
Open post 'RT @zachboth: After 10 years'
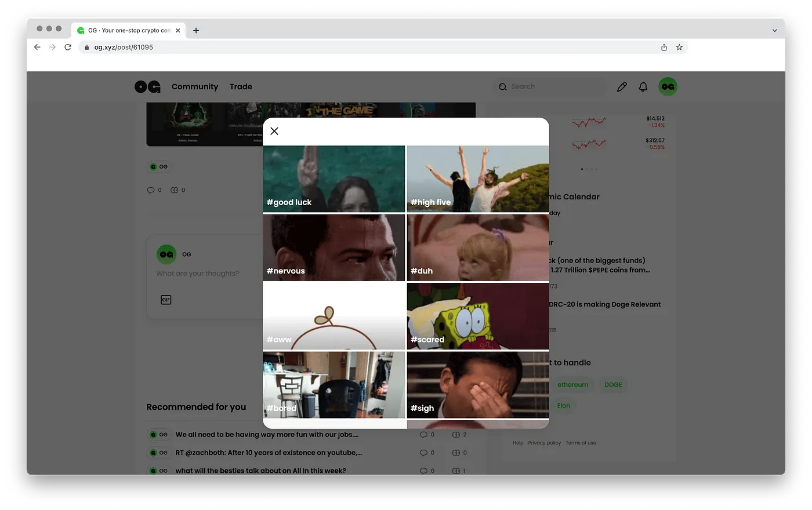(x=269, y=453)
